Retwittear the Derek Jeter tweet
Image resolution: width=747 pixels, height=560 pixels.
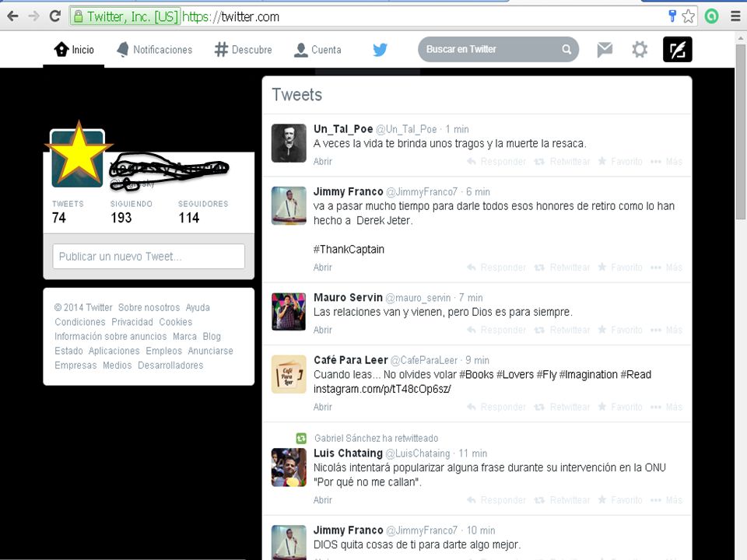click(562, 267)
